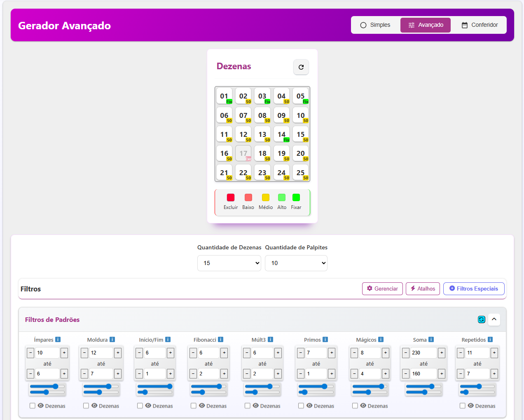This screenshot has width=524, height=420.
Task: Click the info icon next to Ímpares
Action: pyautogui.click(x=58, y=340)
